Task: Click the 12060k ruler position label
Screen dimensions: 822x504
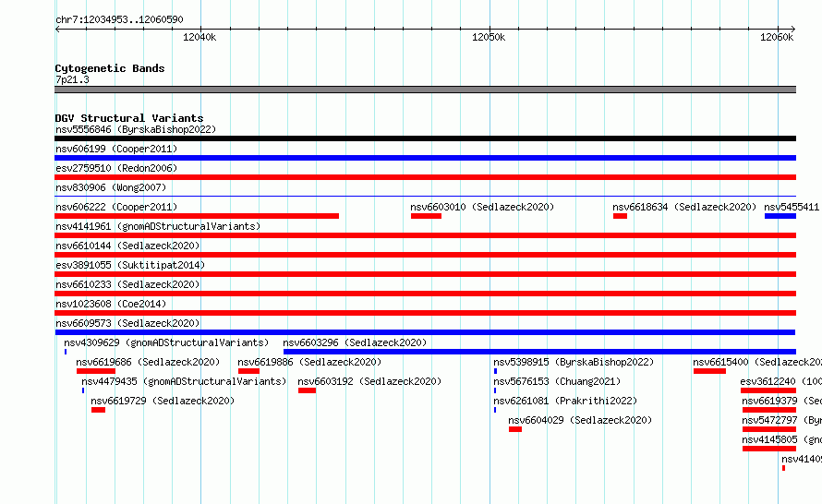Action: (777, 37)
